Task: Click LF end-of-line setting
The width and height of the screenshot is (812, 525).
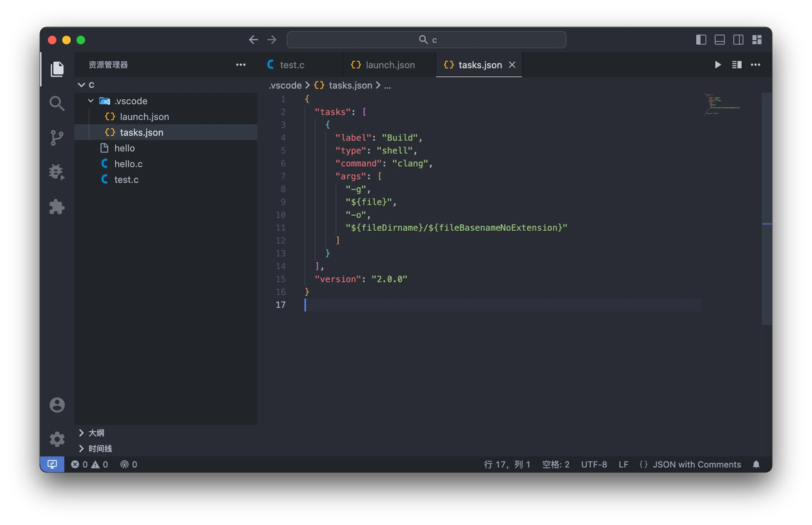Action: pyautogui.click(x=623, y=464)
